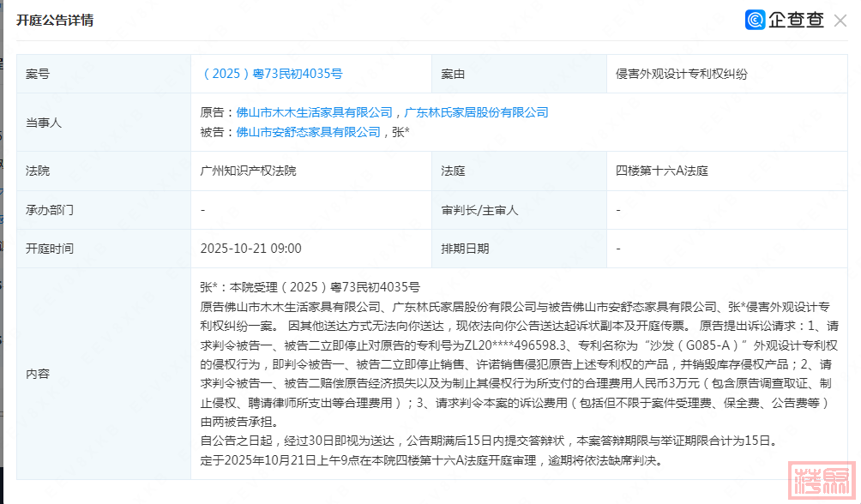Click the 企查查 logo icon
This screenshot has height=504, width=861.
pos(756,21)
